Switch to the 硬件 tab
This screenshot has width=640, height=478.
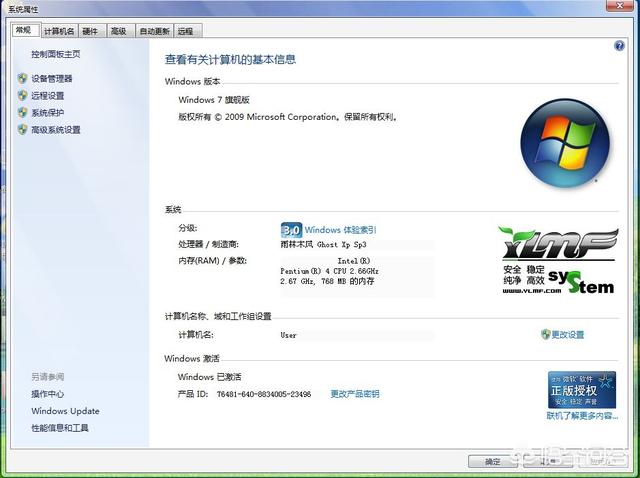(92, 31)
